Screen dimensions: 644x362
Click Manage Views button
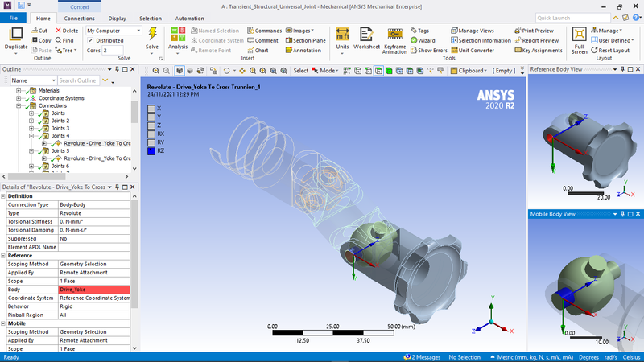(473, 31)
